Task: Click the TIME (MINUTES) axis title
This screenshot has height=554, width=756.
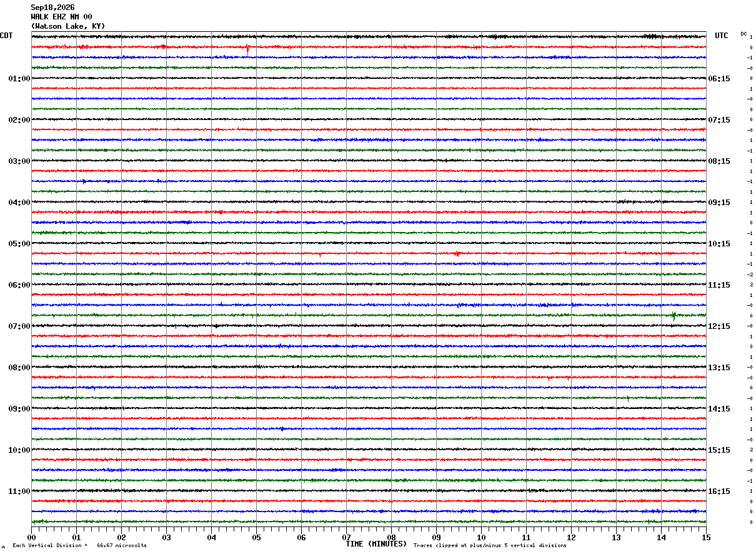Action: coord(376,544)
